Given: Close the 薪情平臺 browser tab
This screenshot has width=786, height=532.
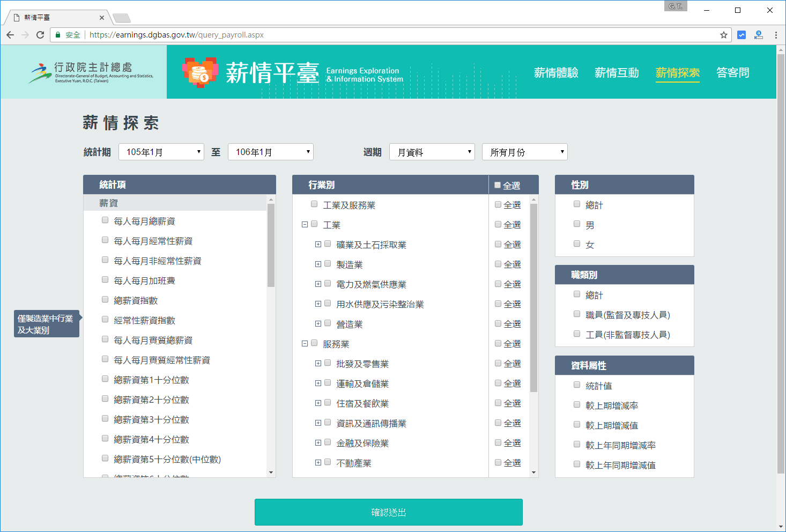Looking at the screenshot, I should (x=102, y=18).
